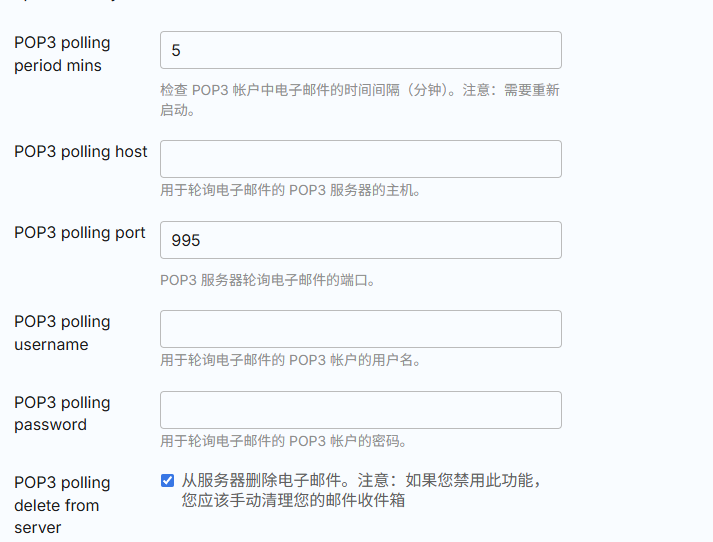Click into the POP3 polling username field
The height and width of the screenshot is (542, 713).
361,329
